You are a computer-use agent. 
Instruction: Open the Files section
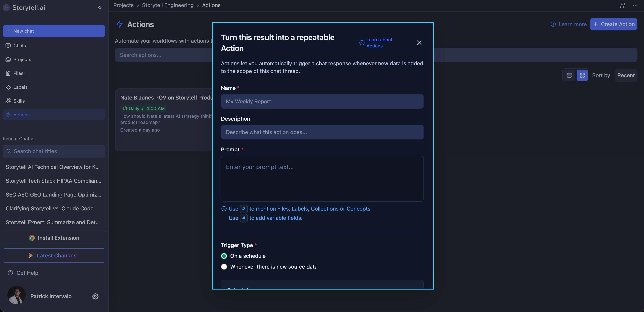click(x=54, y=73)
